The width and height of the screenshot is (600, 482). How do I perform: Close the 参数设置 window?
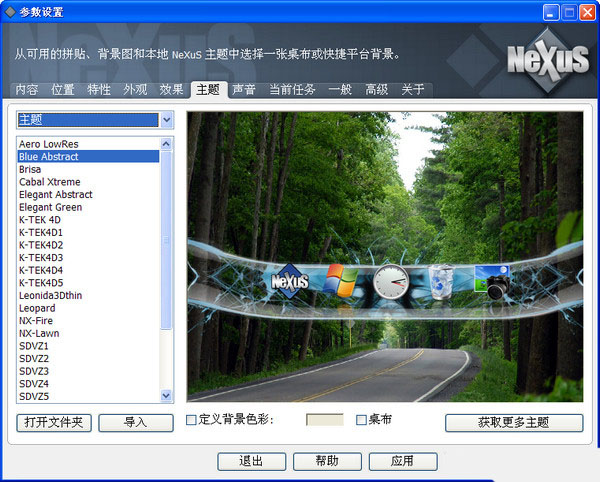[x=587, y=13]
